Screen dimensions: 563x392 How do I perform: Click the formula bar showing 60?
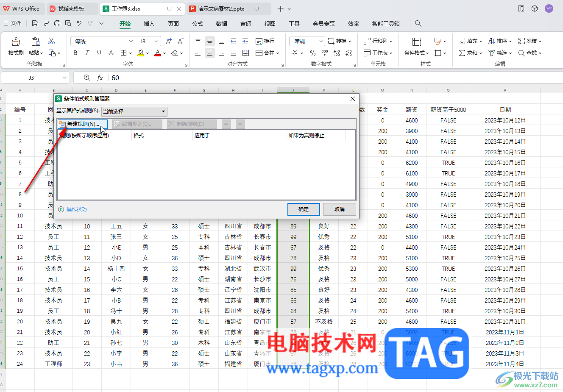coord(335,78)
